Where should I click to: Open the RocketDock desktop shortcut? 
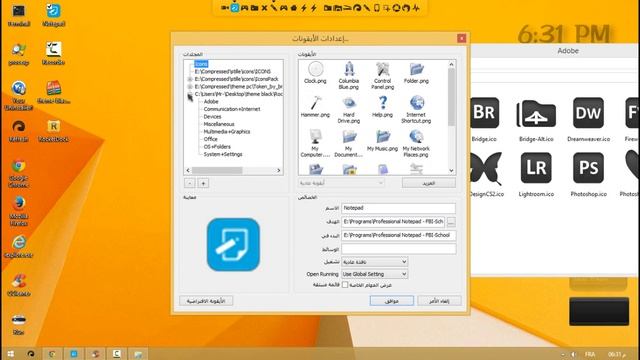(x=53, y=131)
